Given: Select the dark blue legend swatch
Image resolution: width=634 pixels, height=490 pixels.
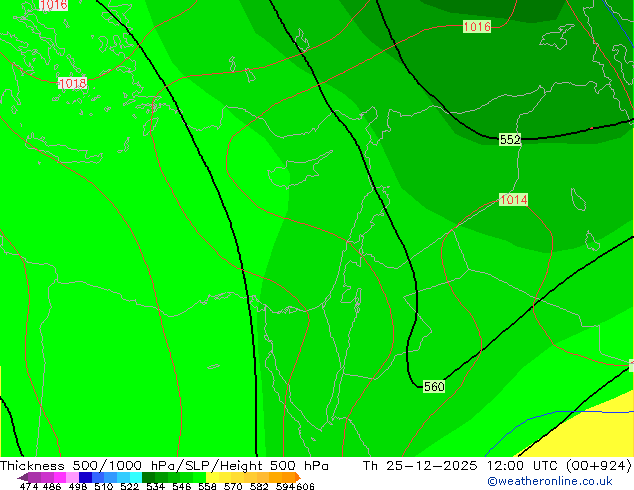Looking at the screenshot, I should pos(85,477).
